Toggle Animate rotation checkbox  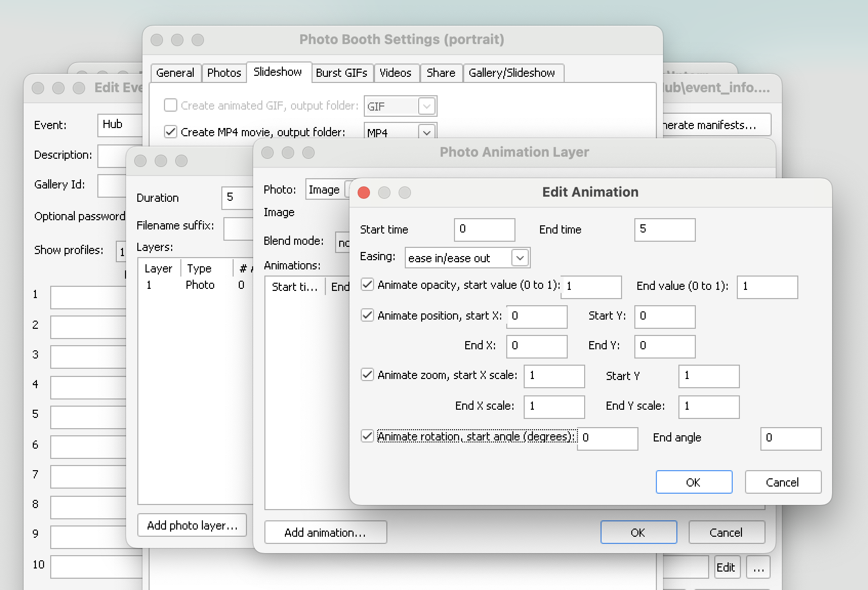pyautogui.click(x=367, y=436)
